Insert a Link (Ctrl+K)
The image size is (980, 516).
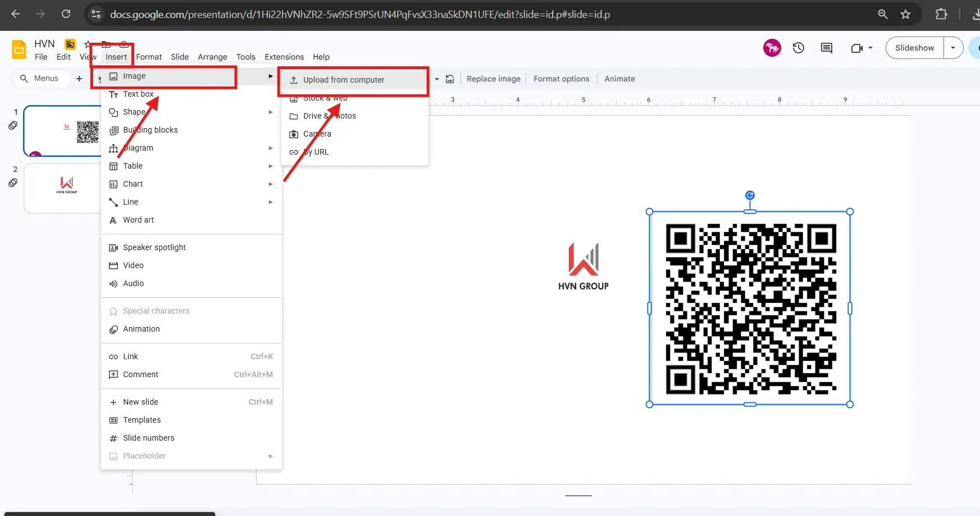tap(191, 356)
